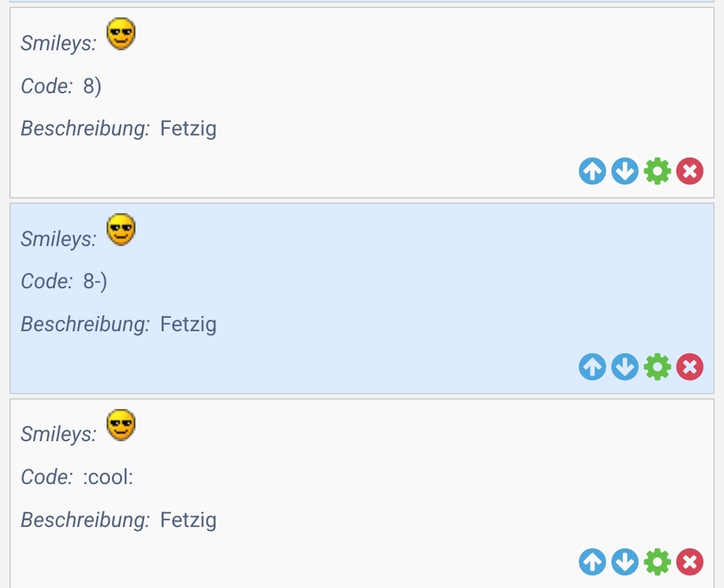This screenshot has height=588, width=724.
Task: Move the 8-) smiley down
Action: pos(625,367)
